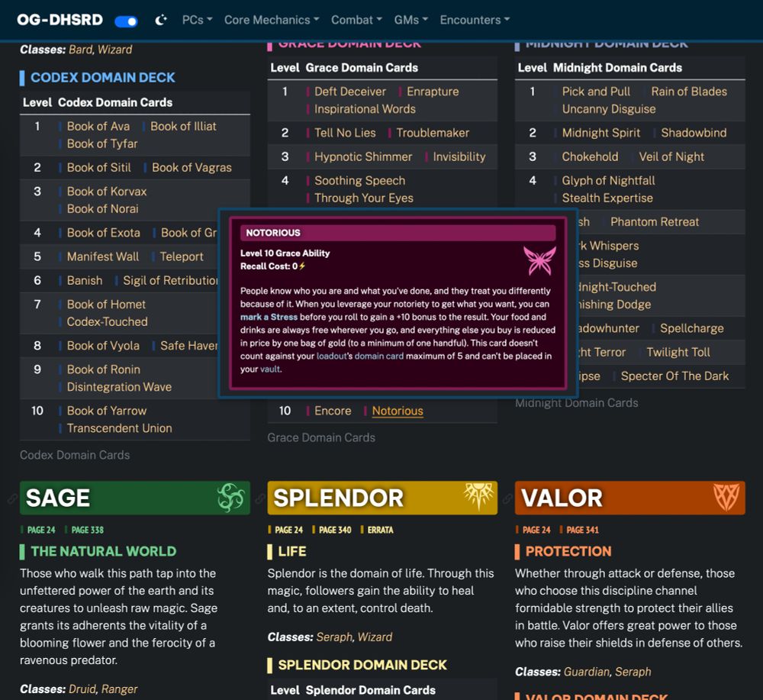This screenshot has height=700, width=763.
Task: Open Veil of Night card
Action: pos(671,156)
